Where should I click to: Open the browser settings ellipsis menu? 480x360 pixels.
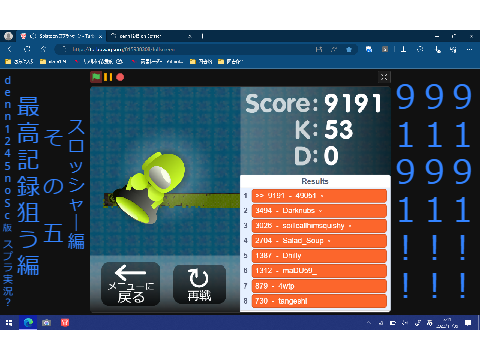(469, 49)
